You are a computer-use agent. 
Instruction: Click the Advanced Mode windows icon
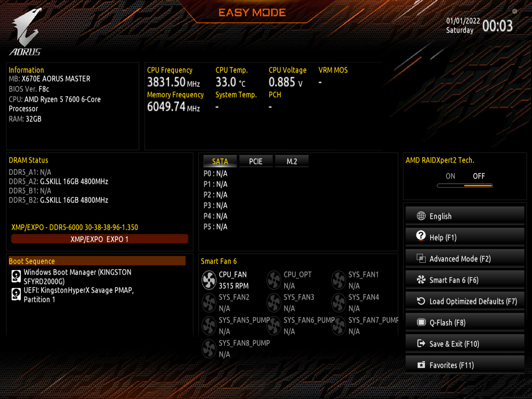421,258
